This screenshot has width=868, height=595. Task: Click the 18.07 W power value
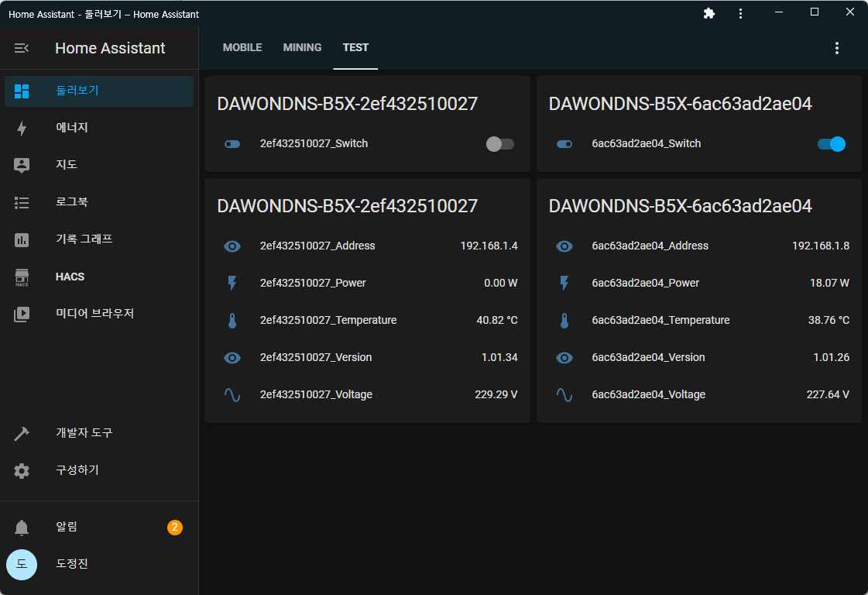tap(829, 283)
